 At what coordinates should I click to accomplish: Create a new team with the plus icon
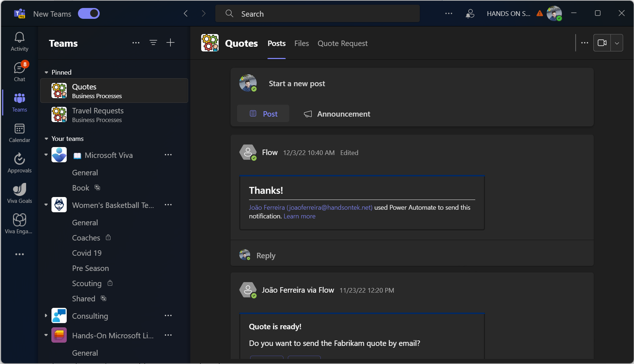pyautogui.click(x=170, y=42)
